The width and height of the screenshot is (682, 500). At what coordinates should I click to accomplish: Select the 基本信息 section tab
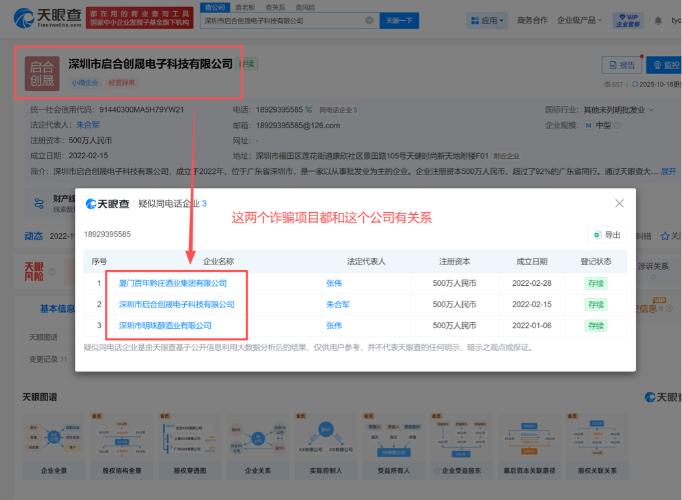click(57, 309)
